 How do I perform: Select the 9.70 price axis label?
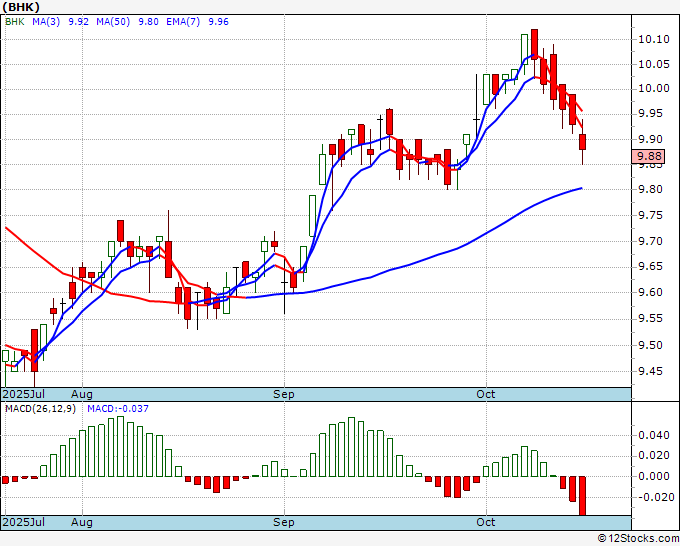(x=650, y=241)
